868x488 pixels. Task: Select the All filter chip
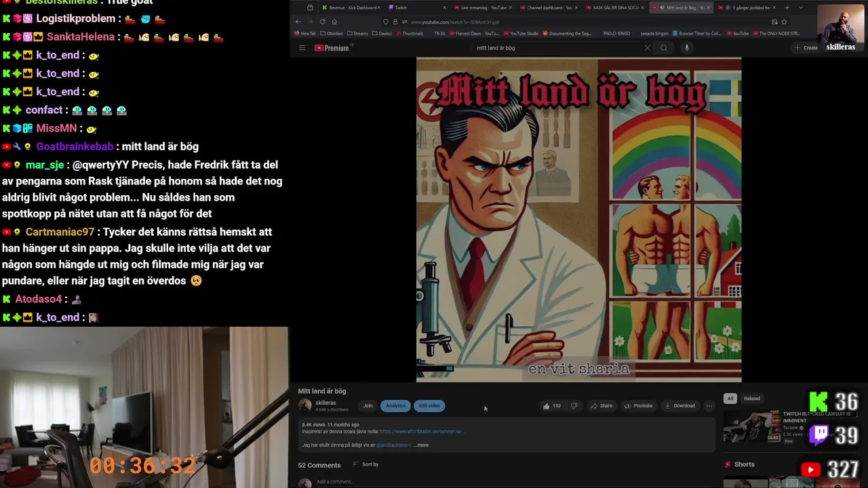pos(730,399)
